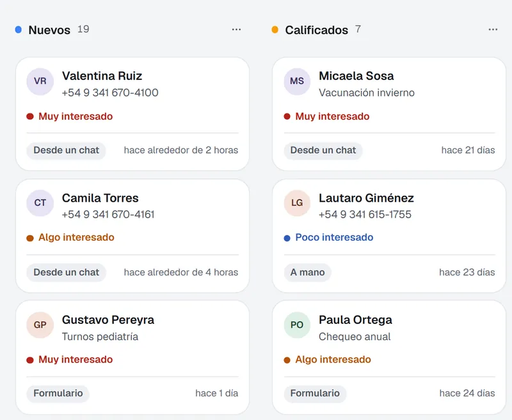Click the LG avatar for Lautaro Giménez
Image resolution: width=512 pixels, height=420 pixels.
pos(297,203)
